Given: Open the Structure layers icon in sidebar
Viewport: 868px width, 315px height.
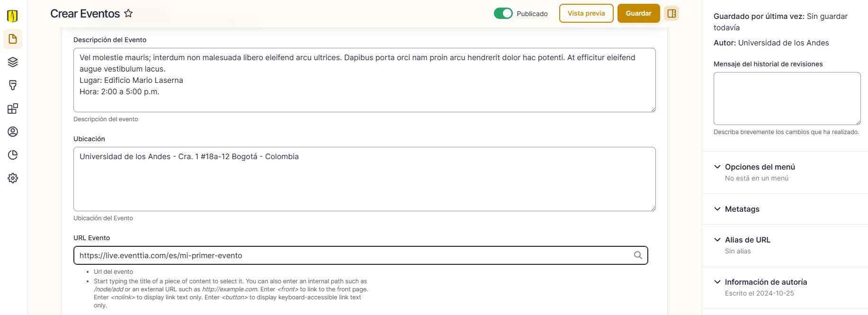Looking at the screenshot, I should pos(13,62).
